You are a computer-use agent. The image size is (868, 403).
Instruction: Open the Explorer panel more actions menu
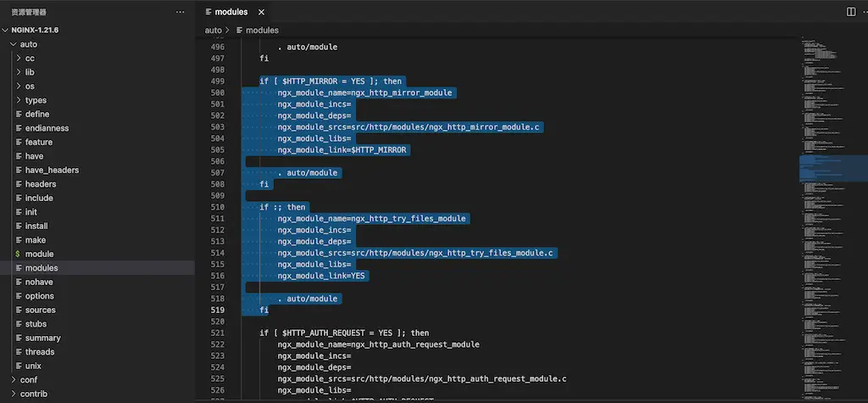click(x=180, y=12)
